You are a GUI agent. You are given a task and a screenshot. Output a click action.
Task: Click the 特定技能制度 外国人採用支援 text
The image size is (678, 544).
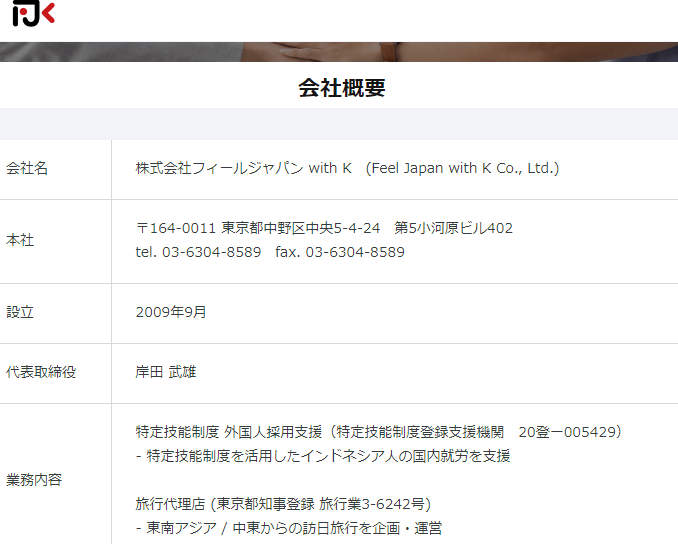click(x=230, y=432)
